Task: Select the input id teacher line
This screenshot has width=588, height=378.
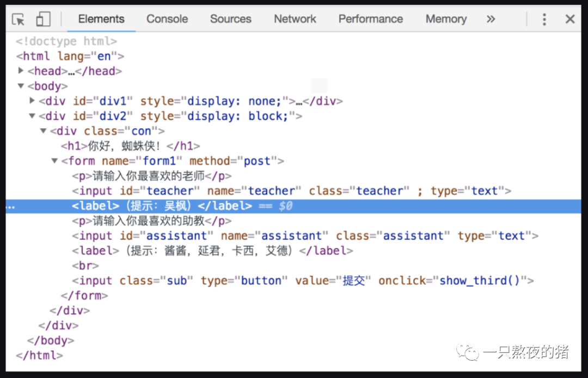Action: pyautogui.click(x=292, y=191)
